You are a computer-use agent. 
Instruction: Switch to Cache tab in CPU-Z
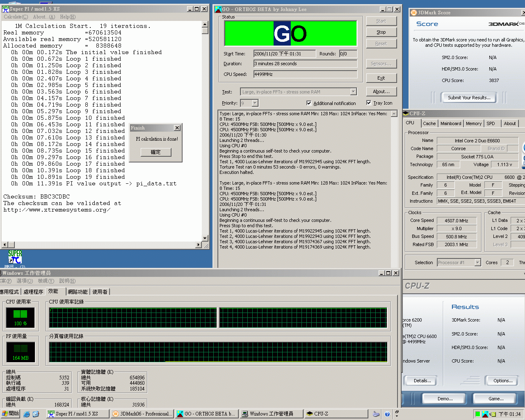coord(429,123)
